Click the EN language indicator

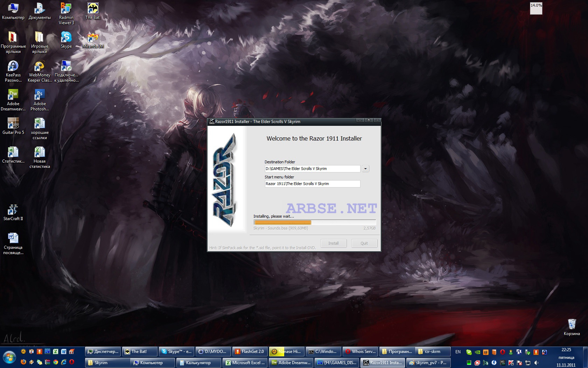point(458,352)
